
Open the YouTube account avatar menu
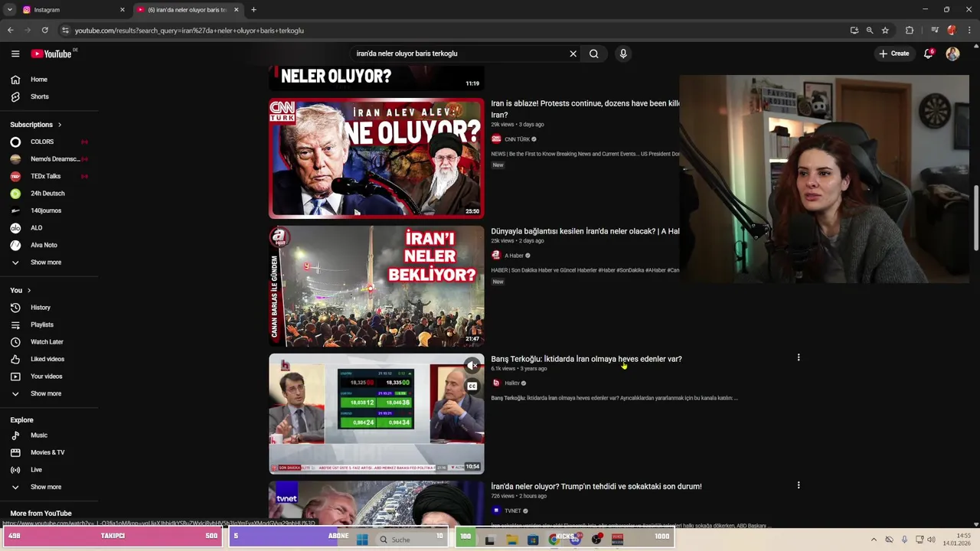click(x=952, y=54)
